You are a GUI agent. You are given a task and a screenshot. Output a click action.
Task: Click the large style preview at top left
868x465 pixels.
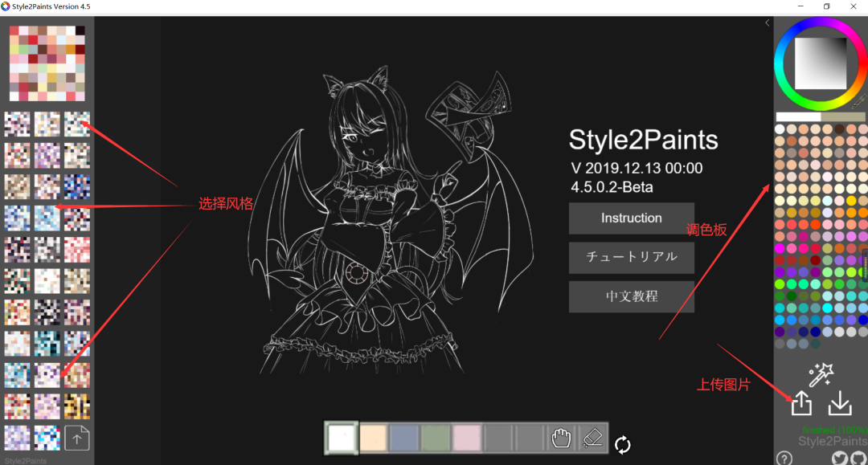pos(47,63)
